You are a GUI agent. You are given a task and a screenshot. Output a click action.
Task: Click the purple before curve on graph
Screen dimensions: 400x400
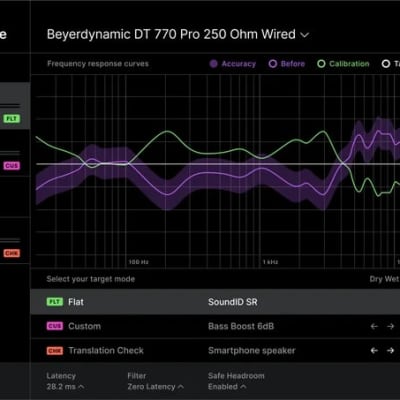point(167,194)
